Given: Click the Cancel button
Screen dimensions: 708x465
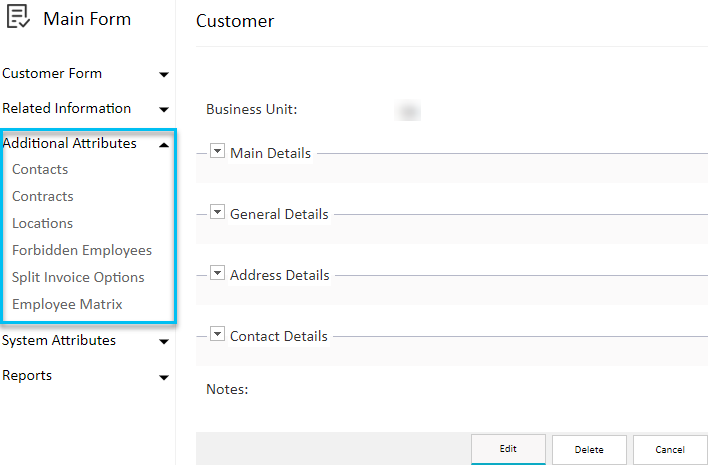Looking at the screenshot, I should click(x=670, y=450).
